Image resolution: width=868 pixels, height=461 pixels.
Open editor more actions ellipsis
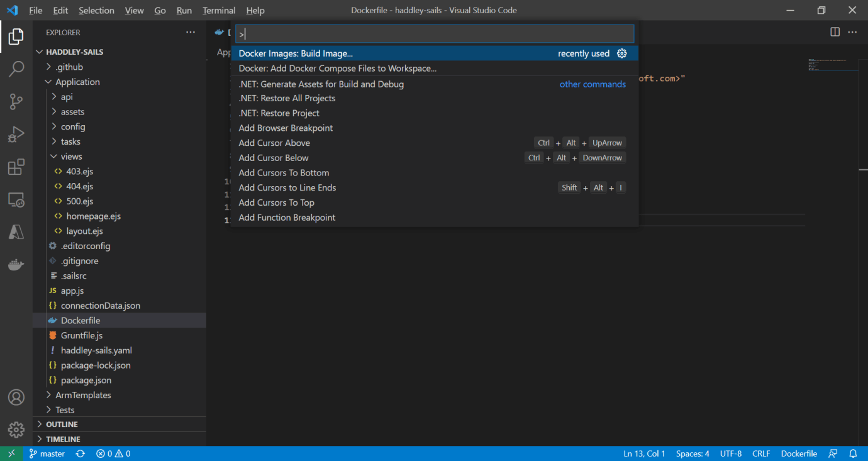pos(853,32)
